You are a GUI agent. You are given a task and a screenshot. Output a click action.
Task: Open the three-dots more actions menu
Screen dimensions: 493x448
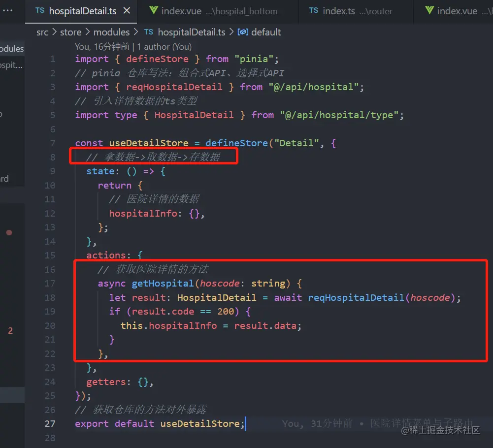pyautogui.click(x=7, y=10)
